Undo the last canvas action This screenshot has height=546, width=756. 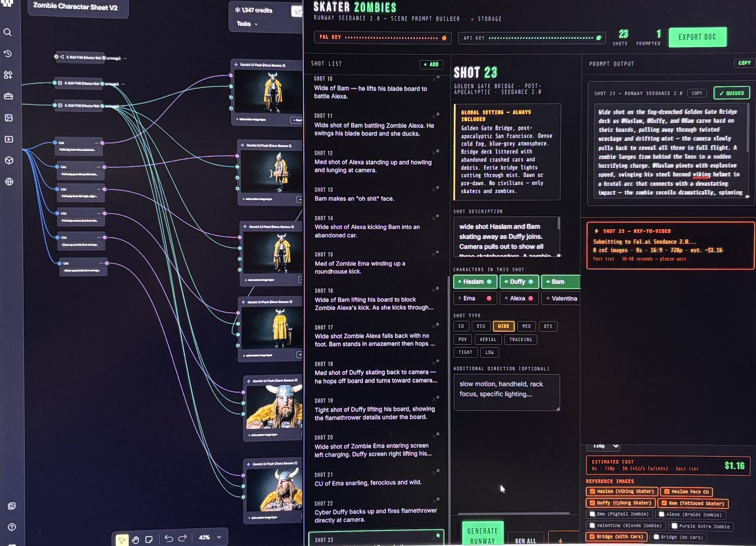tap(168, 538)
